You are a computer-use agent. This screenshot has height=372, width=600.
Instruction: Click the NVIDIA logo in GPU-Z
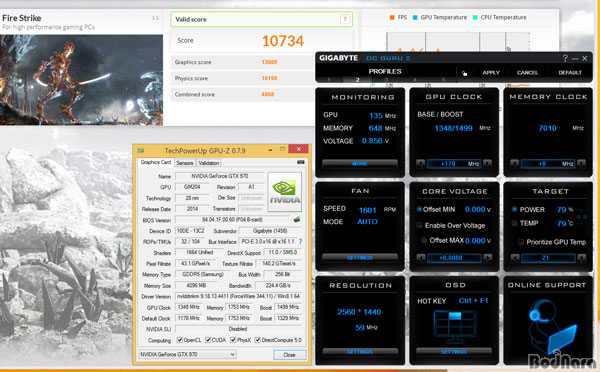pyautogui.click(x=285, y=192)
